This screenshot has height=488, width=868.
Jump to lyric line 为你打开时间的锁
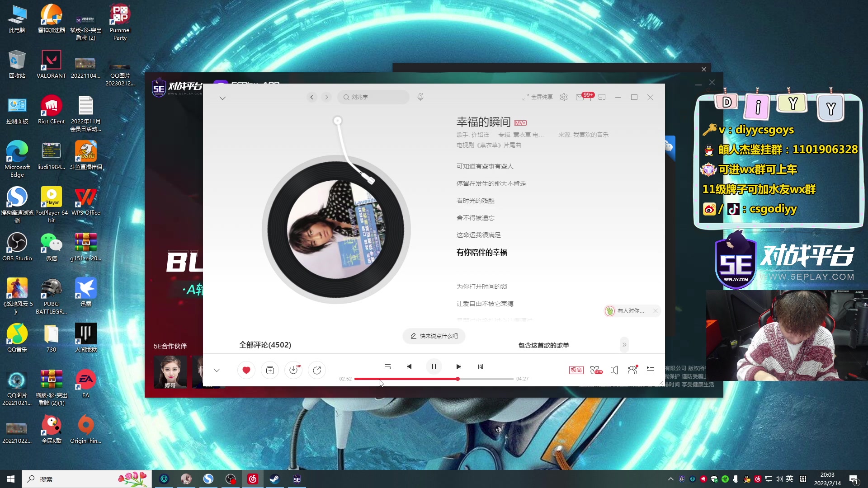481,286
